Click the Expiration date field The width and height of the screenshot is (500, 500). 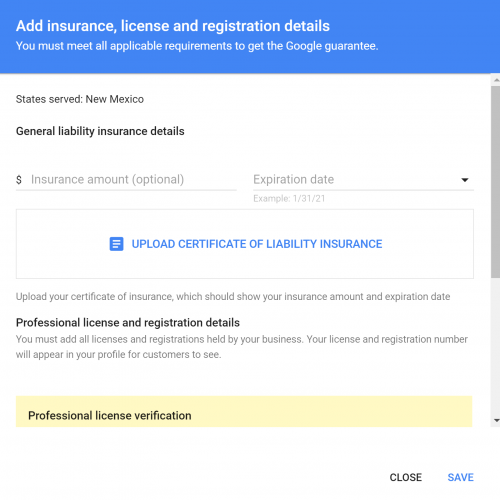tap(363, 180)
